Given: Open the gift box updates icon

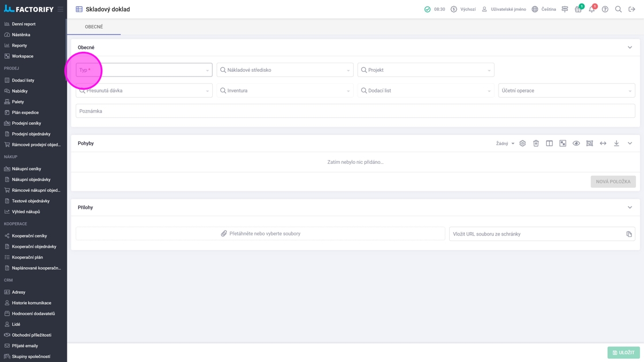Looking at the screenshot, I should point(578,9).
